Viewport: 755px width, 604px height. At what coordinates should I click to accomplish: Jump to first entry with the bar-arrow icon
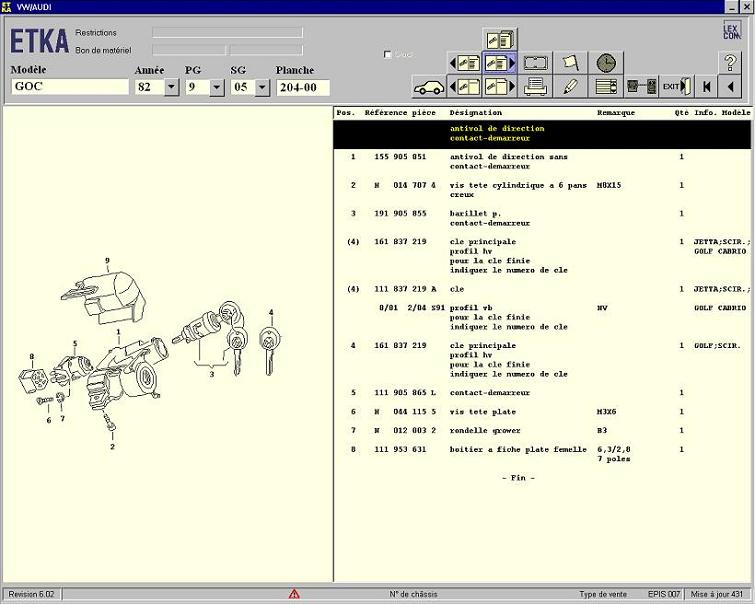(x=708, y=87)
